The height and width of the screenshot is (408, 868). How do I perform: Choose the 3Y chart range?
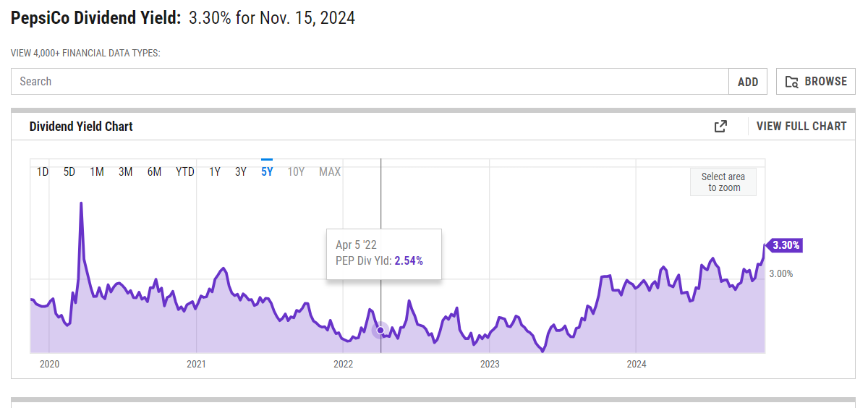click(x=241, y=171)
